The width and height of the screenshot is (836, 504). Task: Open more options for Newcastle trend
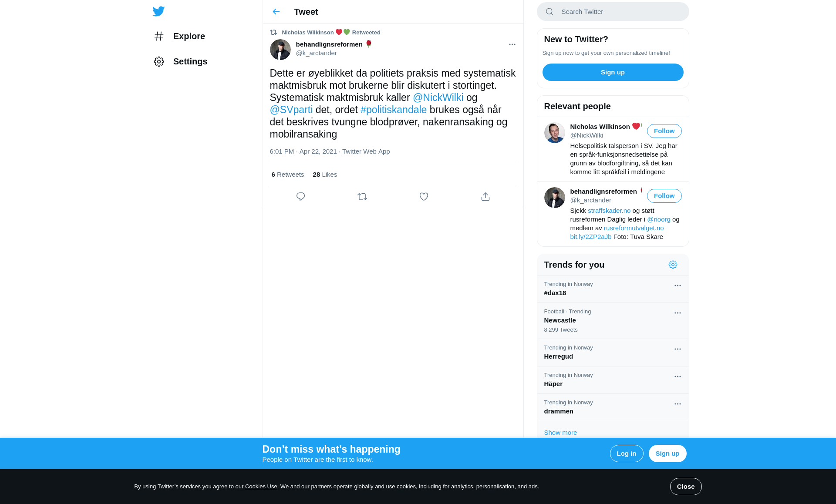point(678,313)
